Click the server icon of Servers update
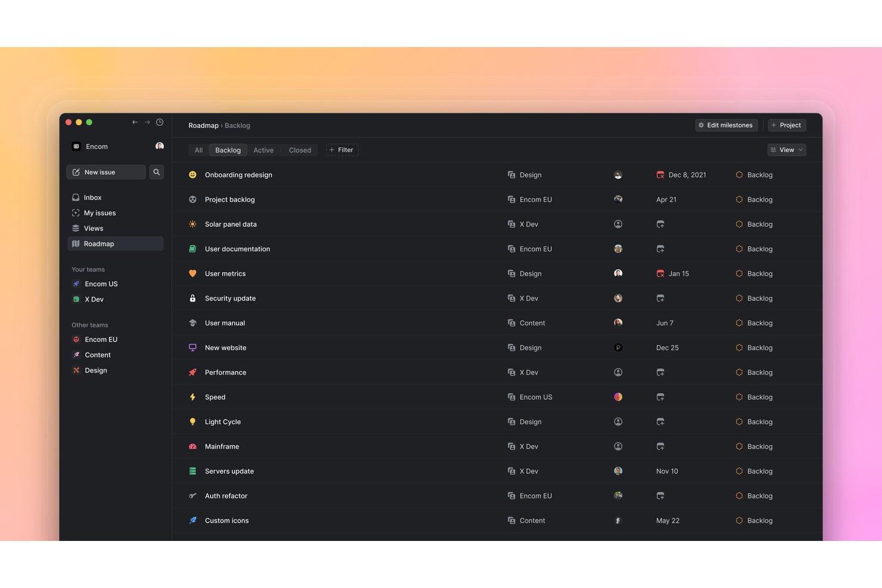Image resolution: width=882 pixels, height=588 pixels. click(192, 471)
